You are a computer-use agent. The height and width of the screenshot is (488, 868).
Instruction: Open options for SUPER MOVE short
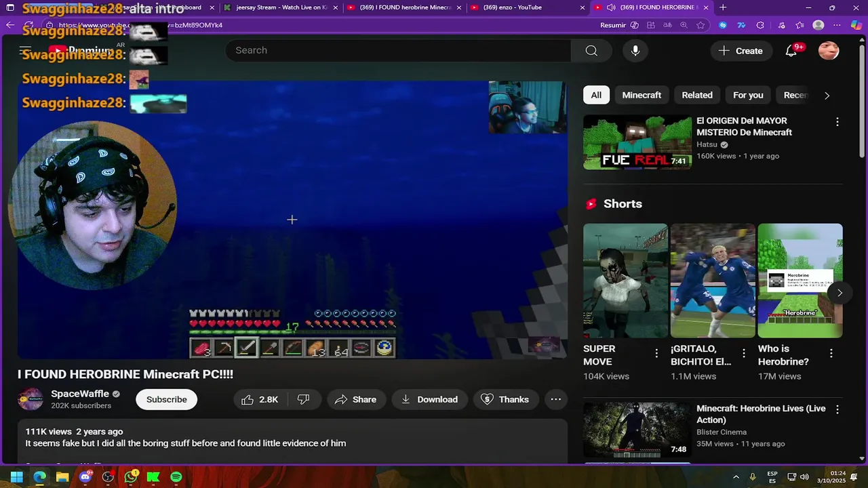pos(656,353)
